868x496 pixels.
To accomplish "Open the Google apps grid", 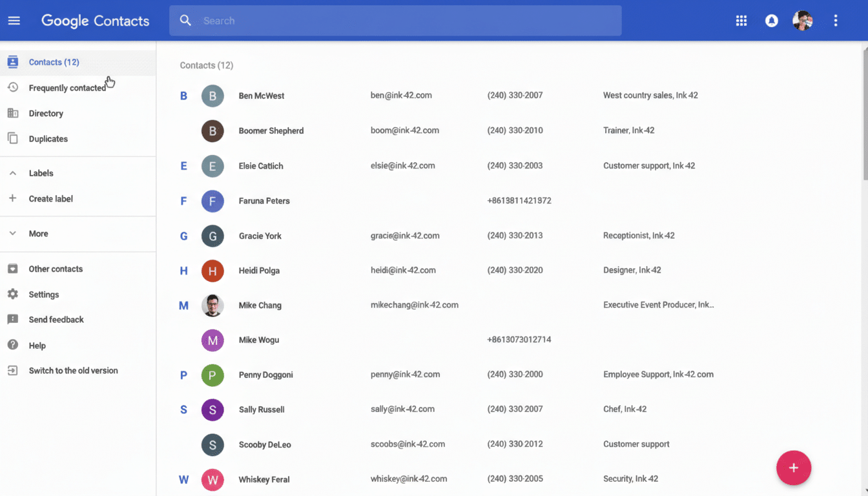I will (x=741, y=20).
